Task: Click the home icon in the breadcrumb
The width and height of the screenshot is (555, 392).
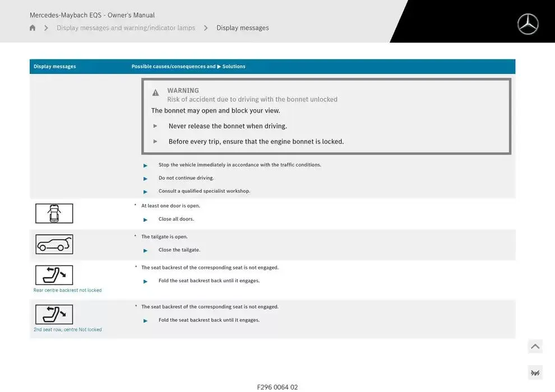Action: pyautogui.click(x=33, y=28)
